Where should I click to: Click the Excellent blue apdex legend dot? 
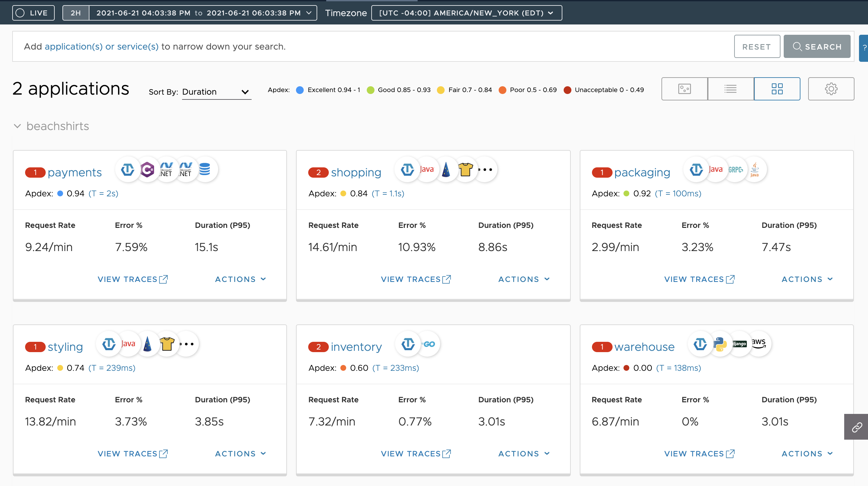pos(300,90)
